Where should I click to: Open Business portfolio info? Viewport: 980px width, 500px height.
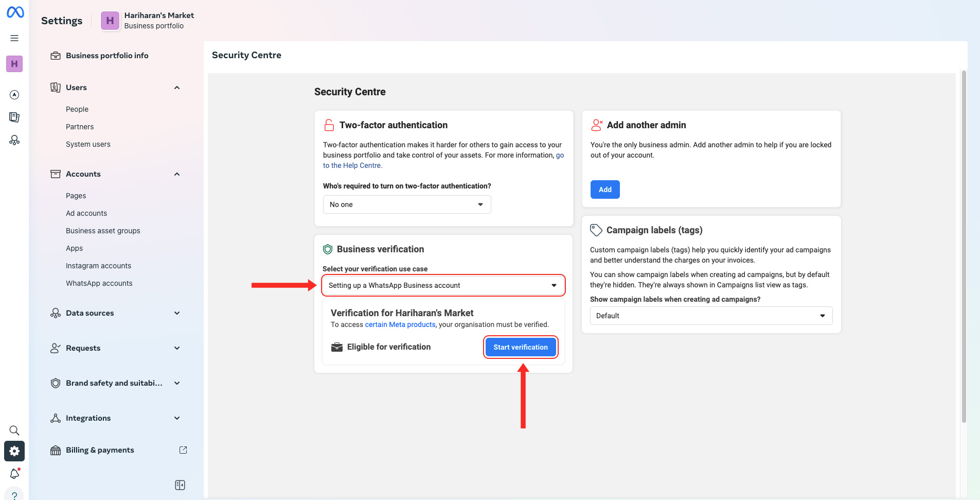pyautogui.click(x=107, y=56)
